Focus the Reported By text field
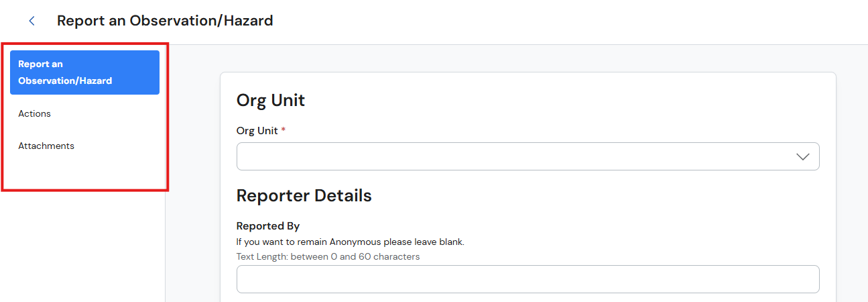Viewport: 868px width, 302px height. (x=528, y=279)
